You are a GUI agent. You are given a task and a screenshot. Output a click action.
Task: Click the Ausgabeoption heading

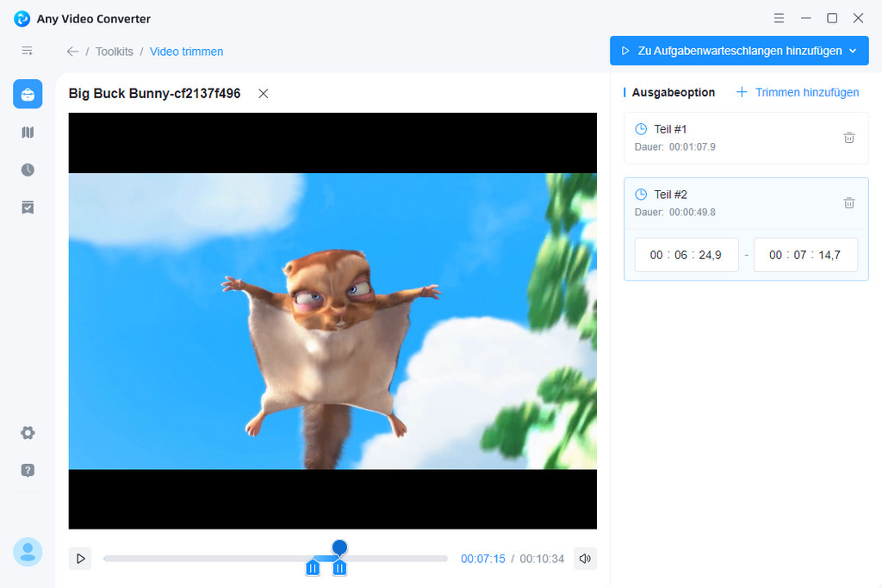[x=674, y=92]
